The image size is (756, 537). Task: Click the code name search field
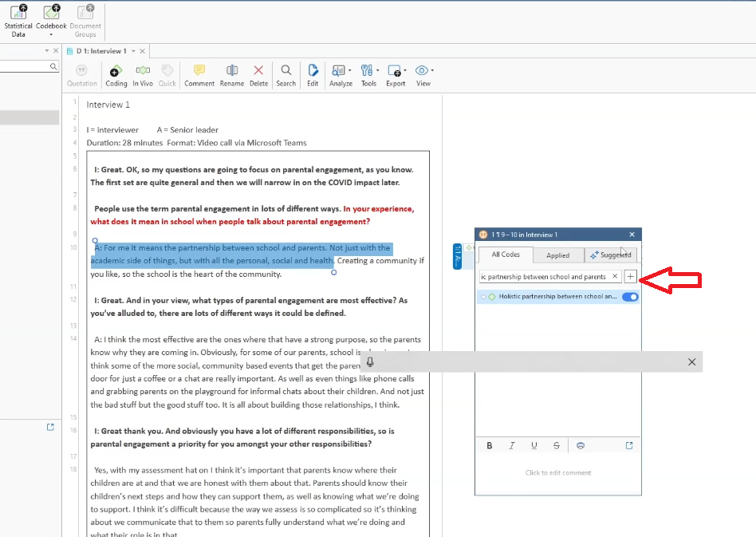point(544,277)
